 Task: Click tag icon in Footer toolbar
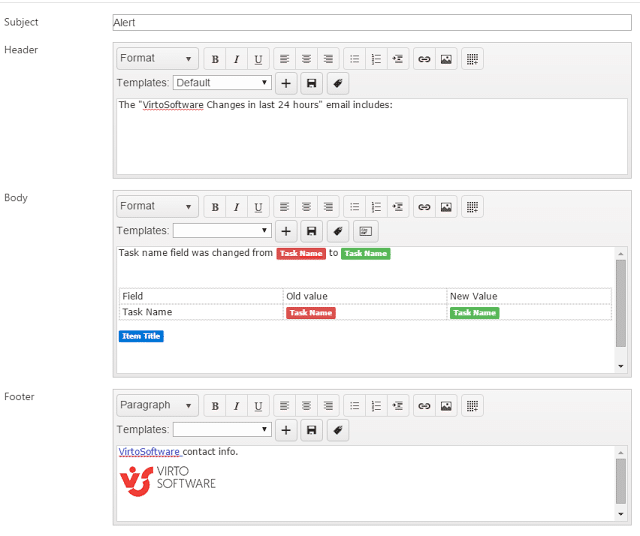tap(338, 430)
